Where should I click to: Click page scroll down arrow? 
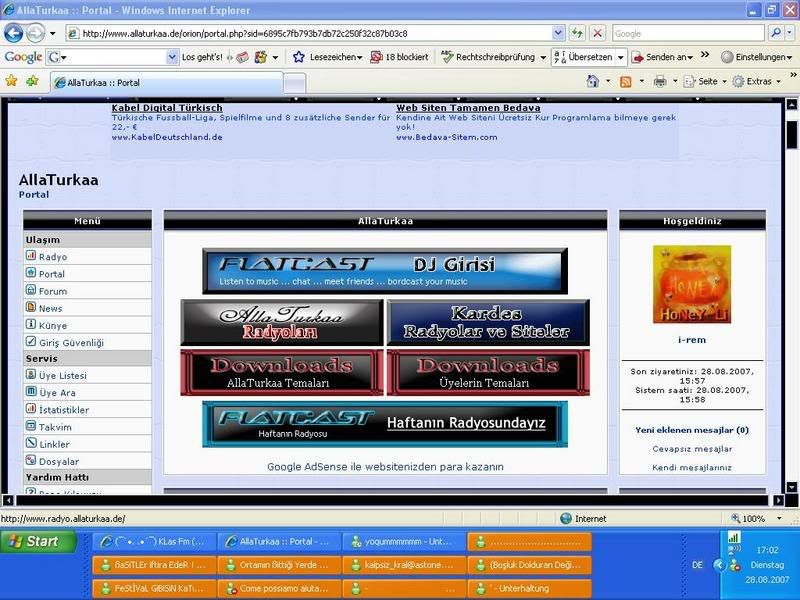pyautogui.click(x=792, y=487)
